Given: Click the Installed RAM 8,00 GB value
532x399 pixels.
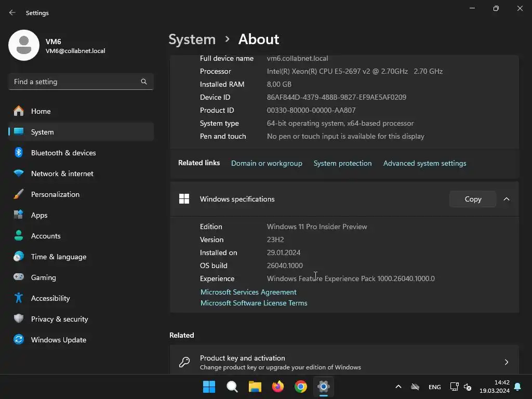Looking at the screenshot, I should tap(279, 84).
